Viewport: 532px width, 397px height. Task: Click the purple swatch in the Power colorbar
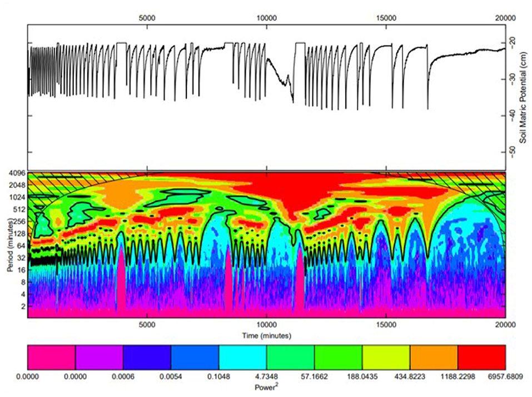99,358
